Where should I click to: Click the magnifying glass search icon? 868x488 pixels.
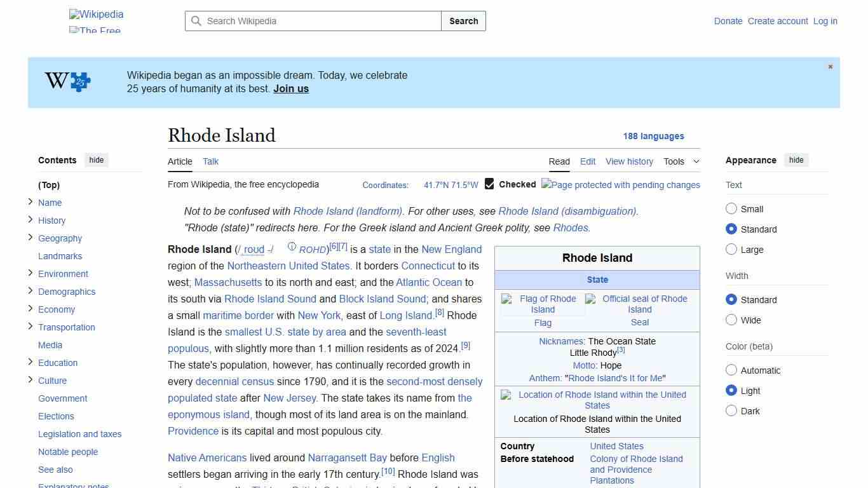pyautogui.click(x=196, y=21)
